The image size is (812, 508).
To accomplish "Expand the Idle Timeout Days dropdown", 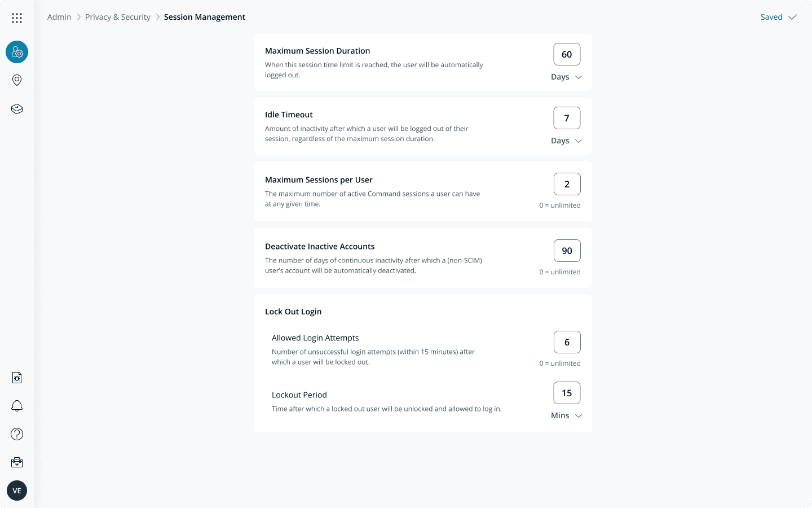I will pyautogui.click(x=566, y=141).
